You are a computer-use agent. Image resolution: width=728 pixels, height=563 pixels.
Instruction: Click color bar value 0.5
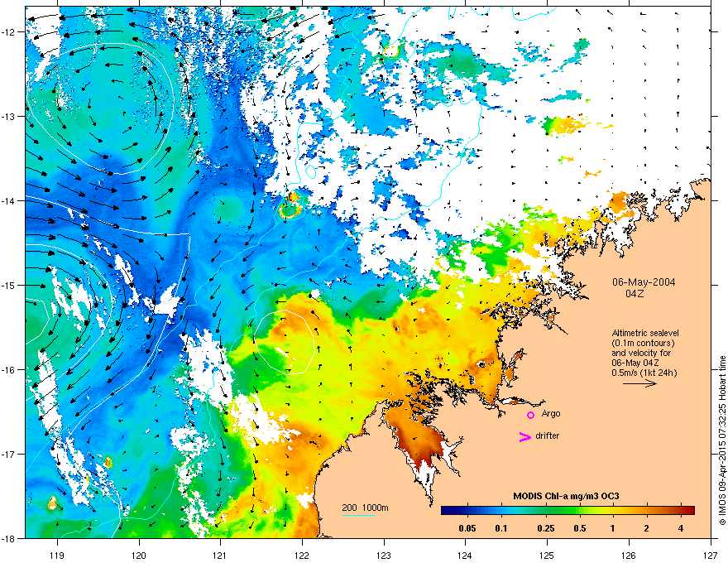[579, 528]
